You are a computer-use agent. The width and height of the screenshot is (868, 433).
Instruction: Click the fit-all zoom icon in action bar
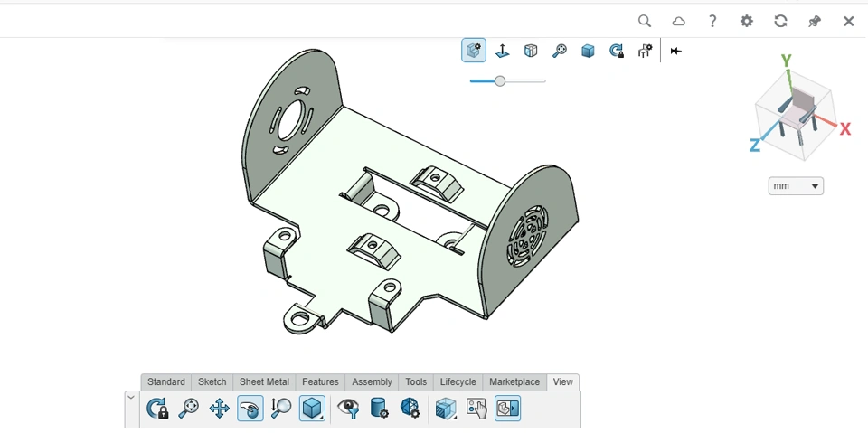point(188,409)
